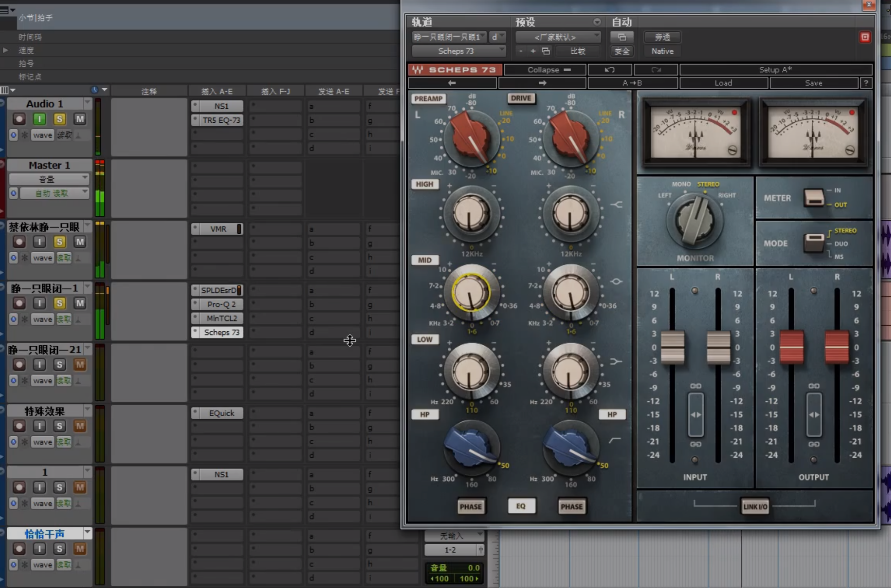Open the Pro-Q 2 insert
This screenshot has height=588, width=891.
click(221, 305)
